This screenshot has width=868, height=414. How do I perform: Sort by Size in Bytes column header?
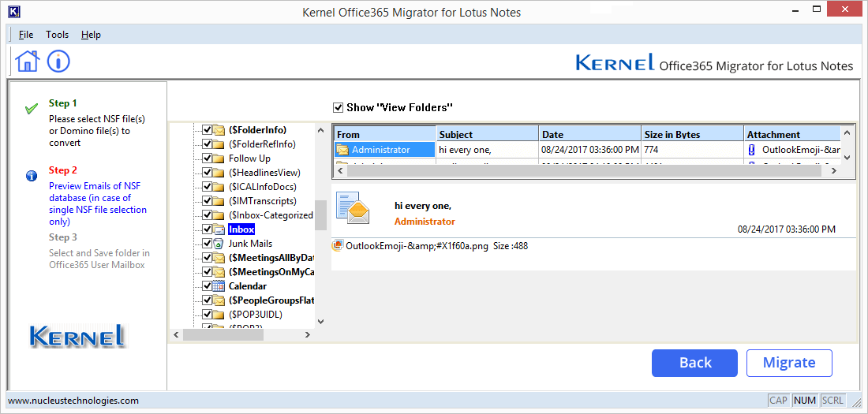pos(693,134)
